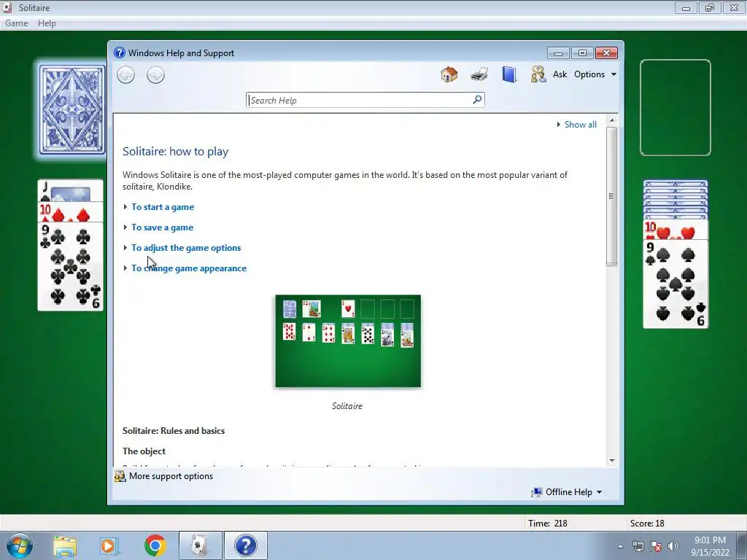Viewport: 747px width, 560px height.
Task: Click the scrollbar down arrow
Action: (x=612, y=461)
